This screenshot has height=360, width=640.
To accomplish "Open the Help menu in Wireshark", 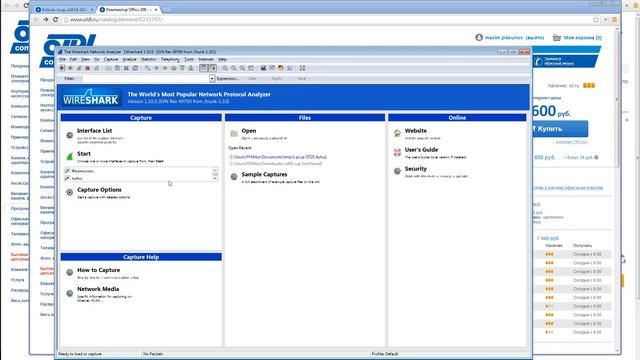I will [x=222, y=60].
